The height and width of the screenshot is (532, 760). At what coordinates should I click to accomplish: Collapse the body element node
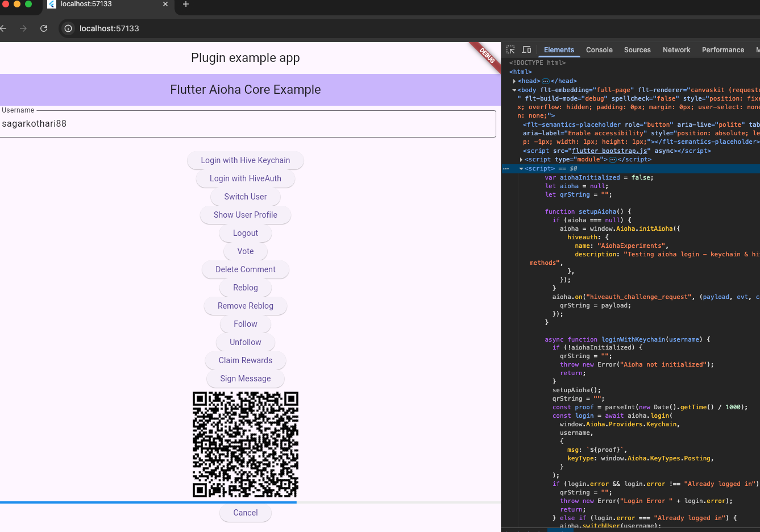(x=514, y=90)
